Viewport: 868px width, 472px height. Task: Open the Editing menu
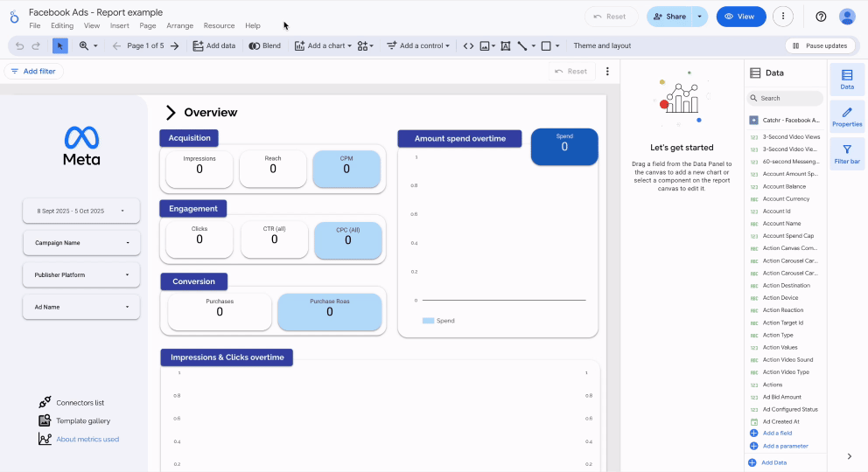(x=62, y=26)
